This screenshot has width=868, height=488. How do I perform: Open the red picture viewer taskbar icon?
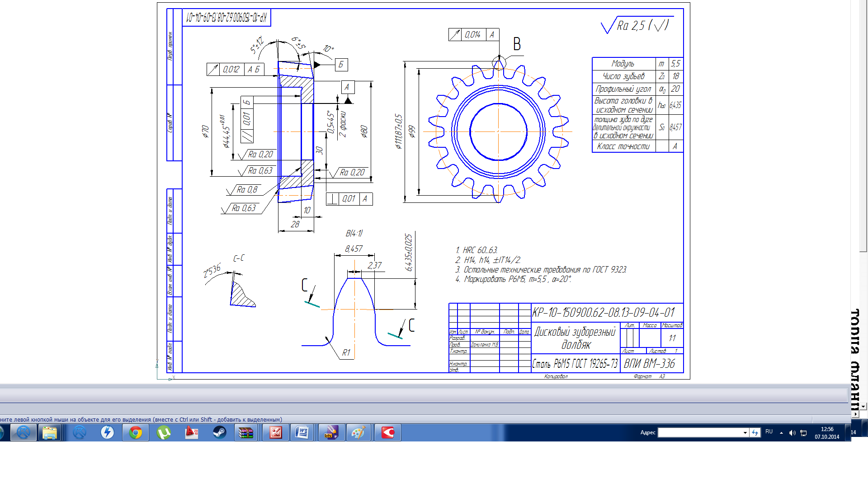pyautogui.click(x=275, y=433)
